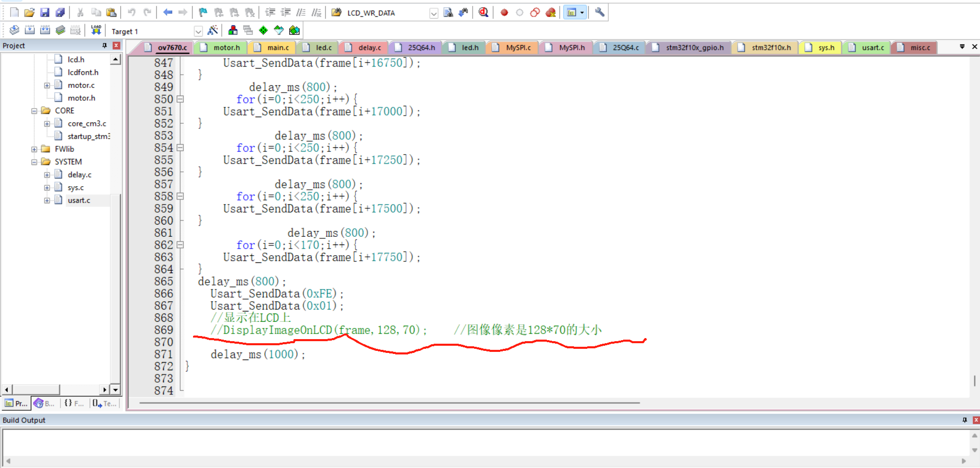Toggle a breakpoint with the red dot icon
Viewport: 980px width, 468px height.
tap(504, 12)
